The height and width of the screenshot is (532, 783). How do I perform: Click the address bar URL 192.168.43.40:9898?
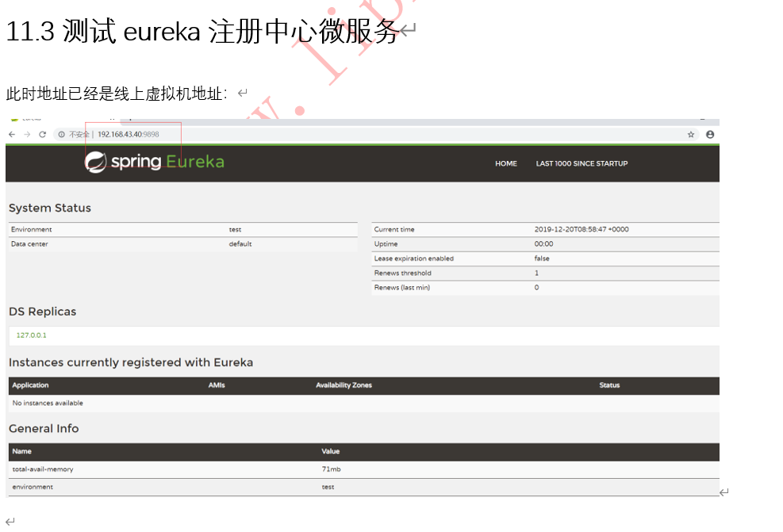click(x=129, y=134)
